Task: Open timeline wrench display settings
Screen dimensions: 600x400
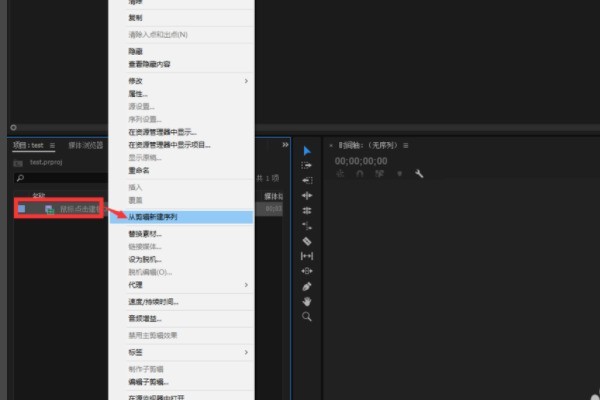Action: (x=419, y=173)
